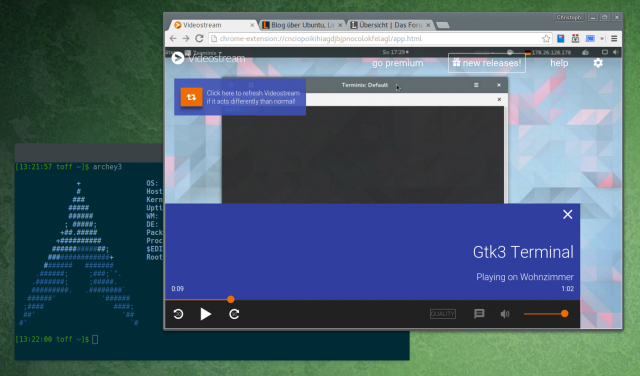Open the Chrome hamburger menu
This screenshot has height=376, width=640.
(x=614, y=38)
